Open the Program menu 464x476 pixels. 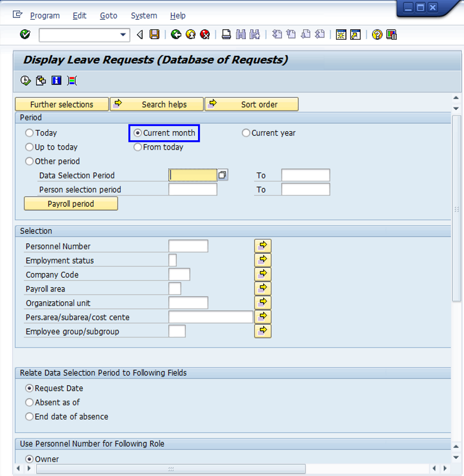pyautogui.click(x=45, y=16)
